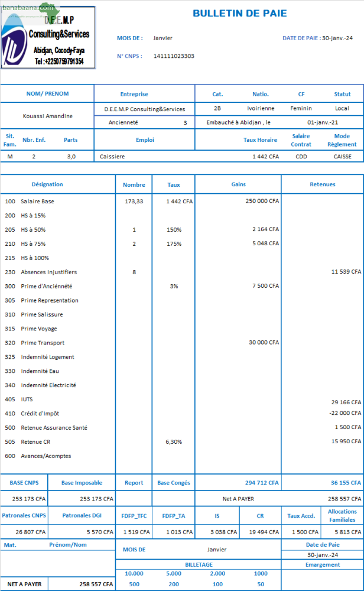Click the BILLETAGE section header

(199, 564)
